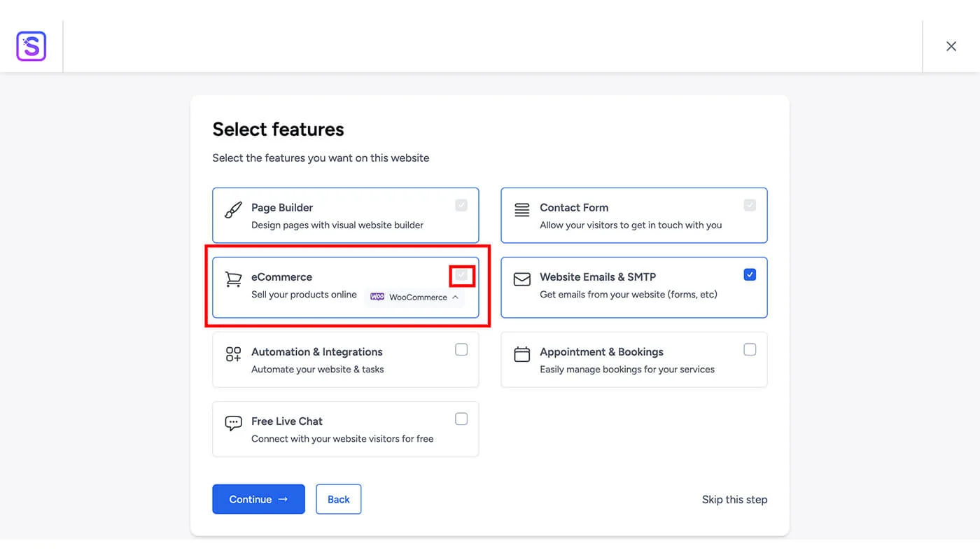
Task: Select the Appointment & Bookings calendar icon
Action: tap(521, 355)
